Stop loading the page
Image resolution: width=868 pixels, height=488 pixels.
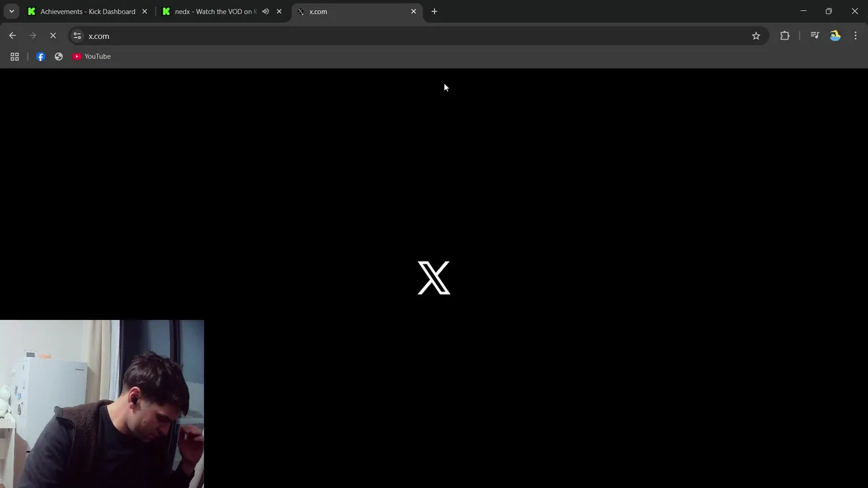click(x=53, y=36)
